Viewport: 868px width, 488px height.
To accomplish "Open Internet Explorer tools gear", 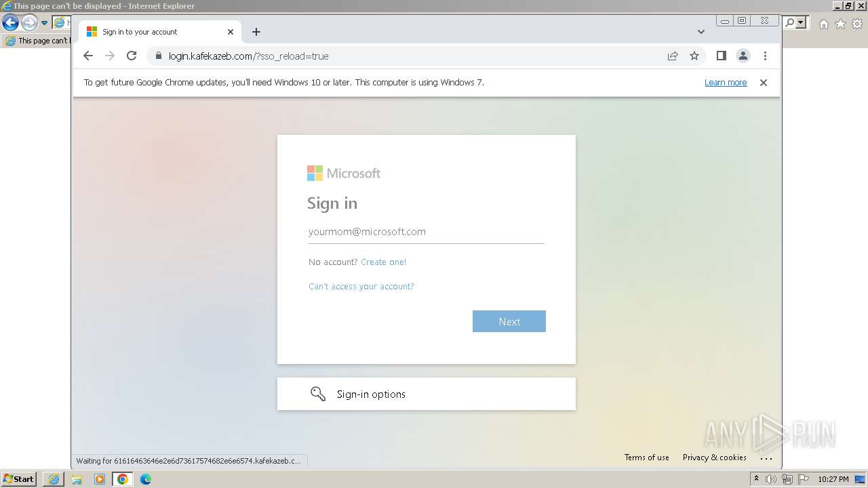I will click(857, 24).
